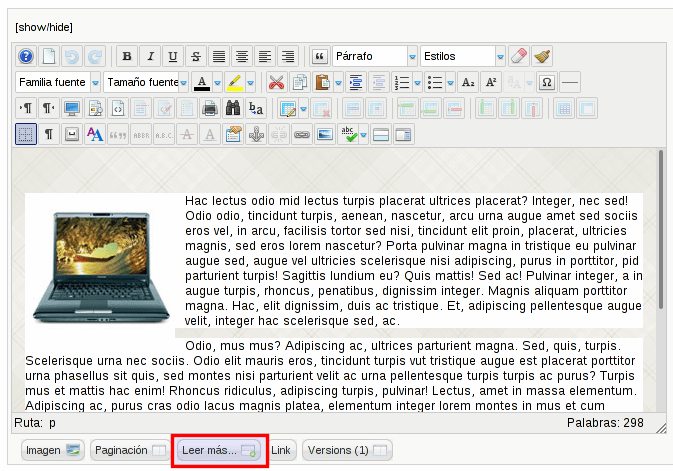Expand the spell checker language arrow

364,134
